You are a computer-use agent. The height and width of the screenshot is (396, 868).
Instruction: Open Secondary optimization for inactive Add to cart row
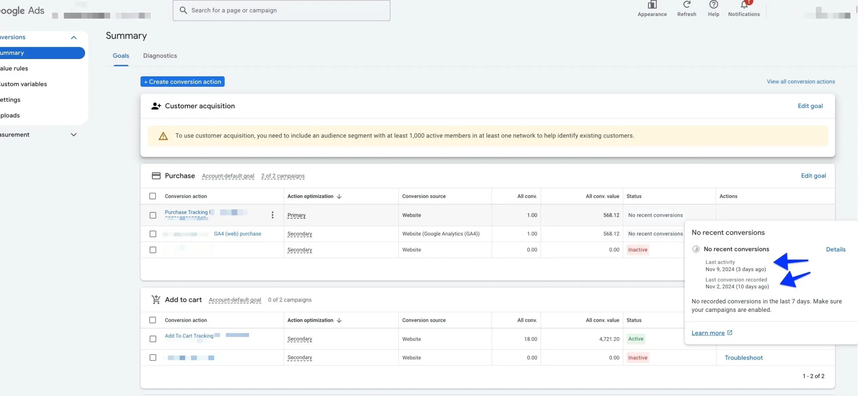tap(299, 358)
